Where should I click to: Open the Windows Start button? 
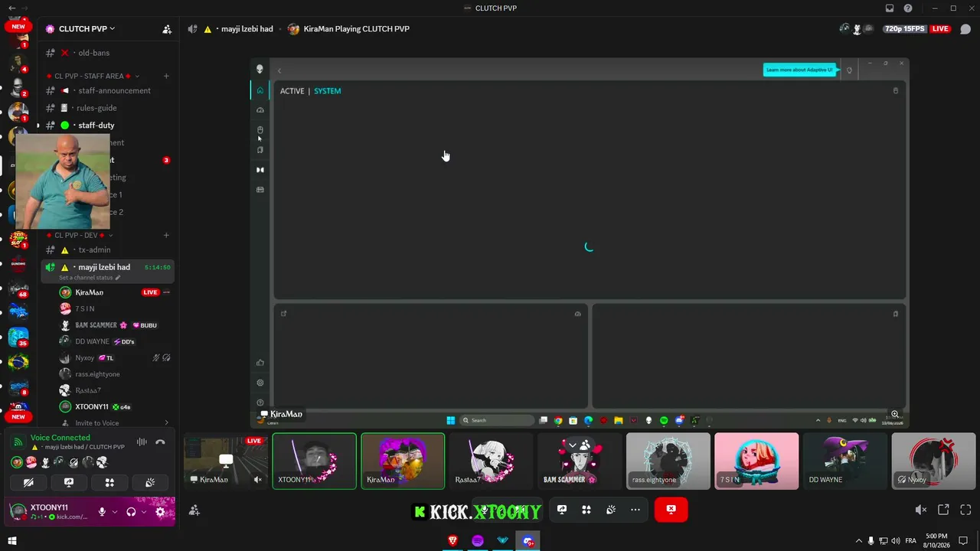[x=12, y=541]
